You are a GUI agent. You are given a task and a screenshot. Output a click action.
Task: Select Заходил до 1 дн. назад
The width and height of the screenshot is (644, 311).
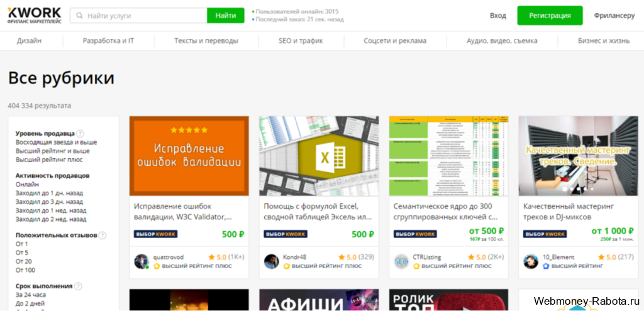coord(49,193)
